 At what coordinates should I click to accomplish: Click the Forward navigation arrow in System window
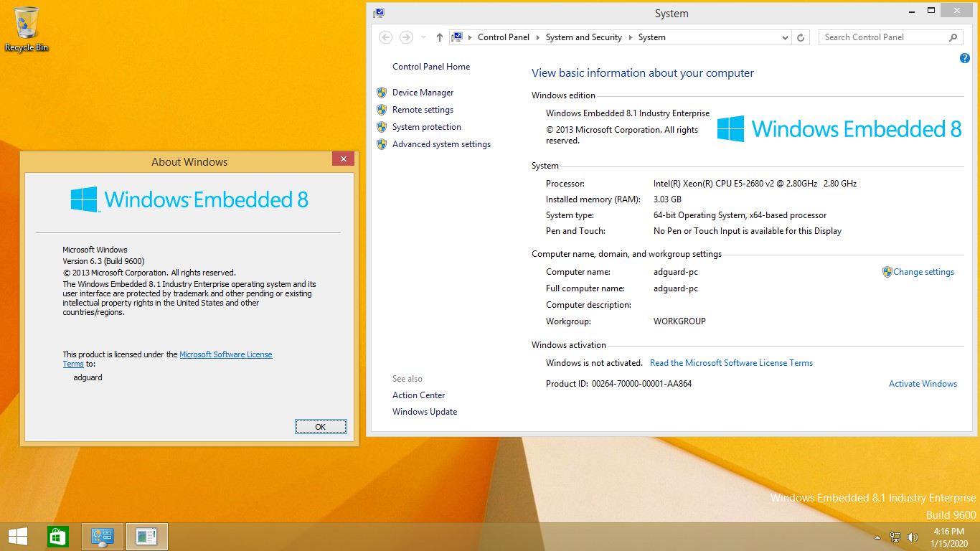click(x=406, y=37)
